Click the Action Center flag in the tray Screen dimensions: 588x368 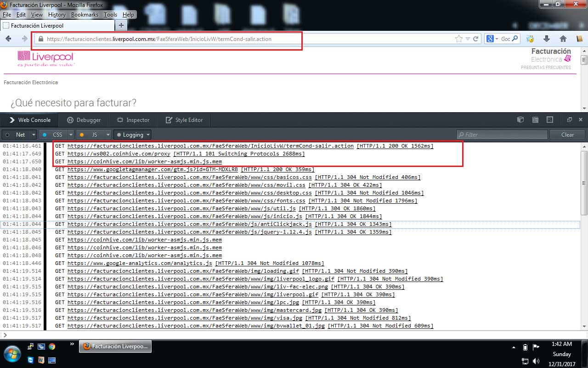coord(536,347)
